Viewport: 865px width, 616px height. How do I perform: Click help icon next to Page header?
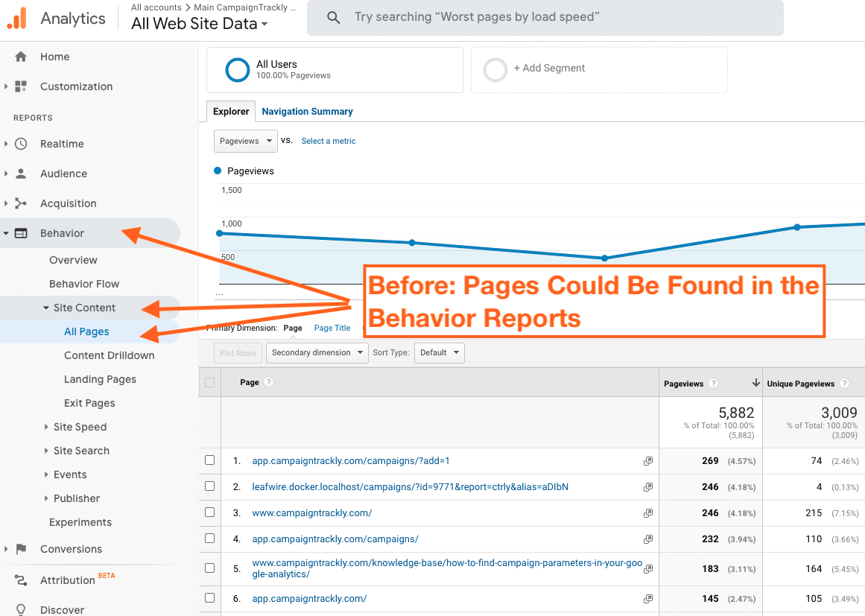point(269,382)
